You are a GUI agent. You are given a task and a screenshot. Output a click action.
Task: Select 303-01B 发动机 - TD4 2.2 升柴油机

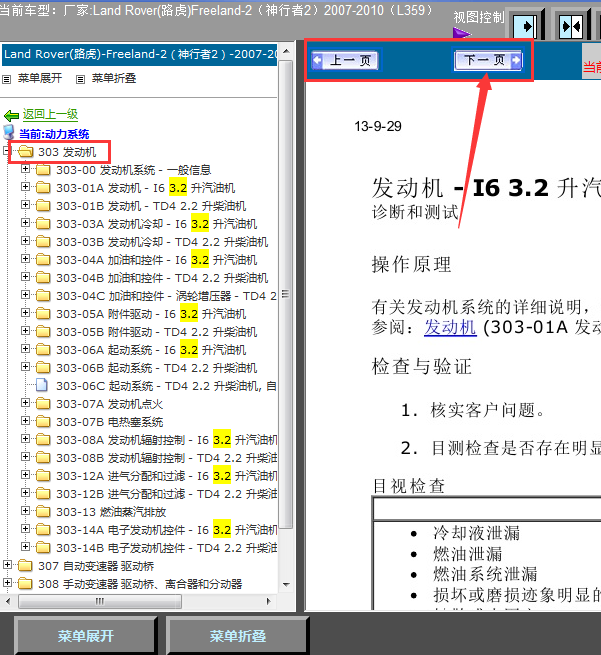[x=151, y=206]
